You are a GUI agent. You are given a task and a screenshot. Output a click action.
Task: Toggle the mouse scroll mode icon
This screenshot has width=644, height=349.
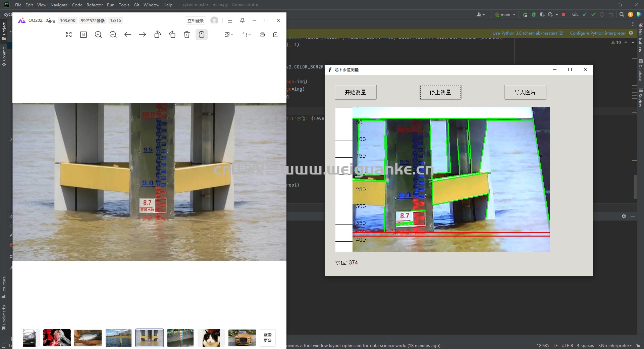pyautogui.click(x=202, y=35)
